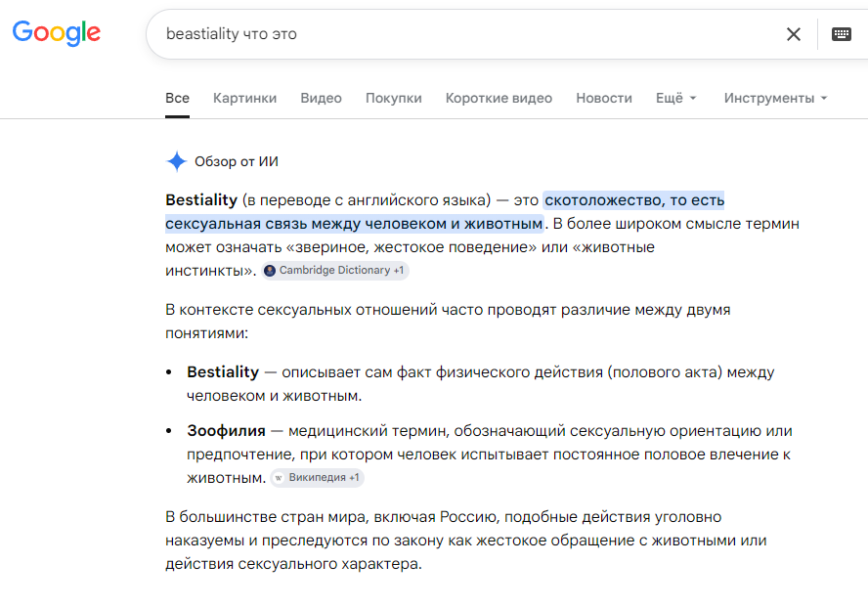Select the Короткие видео tab
The width and height of the screenshot is (868, 607).
(x=499, y=98)
